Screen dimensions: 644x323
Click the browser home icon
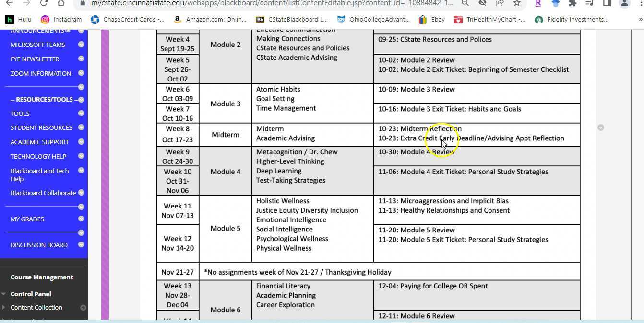tap(60, 3)
